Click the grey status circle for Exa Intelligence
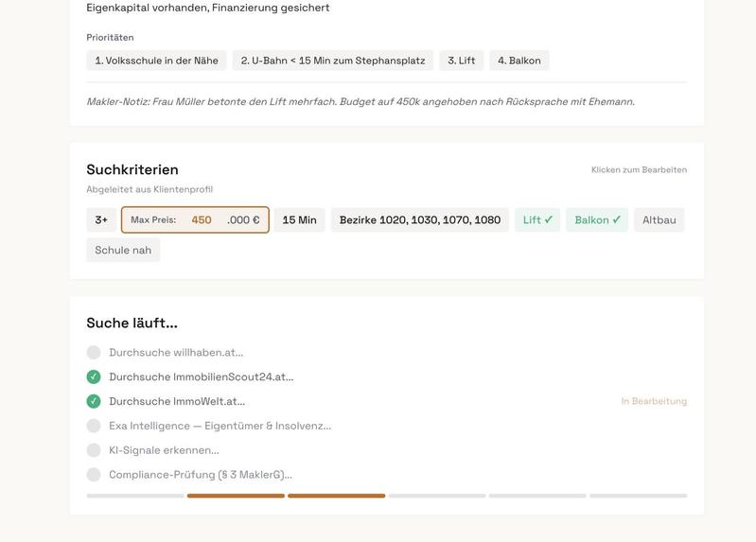The width and height of the screenshot is (756, 542). click(94, 426)
